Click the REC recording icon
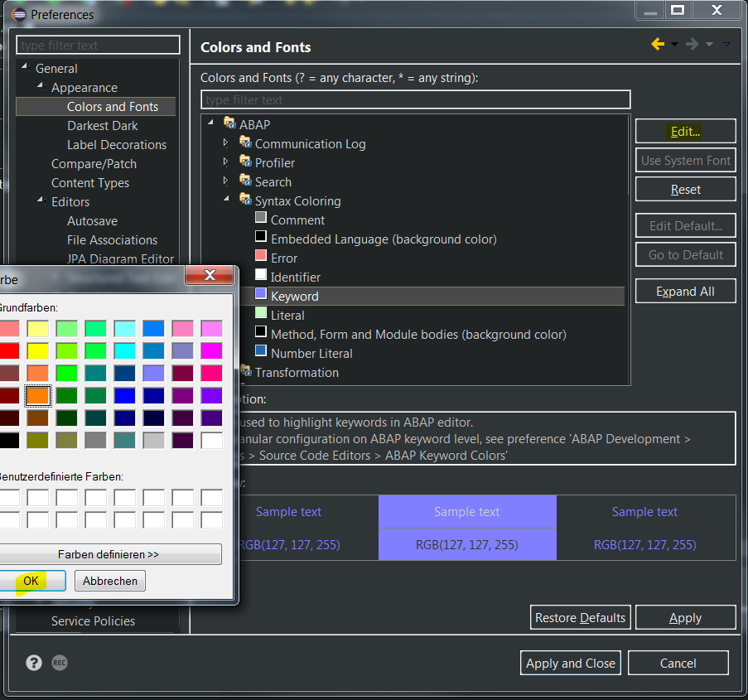The height and width of the screenshot is (700, 748). [60, 662]
